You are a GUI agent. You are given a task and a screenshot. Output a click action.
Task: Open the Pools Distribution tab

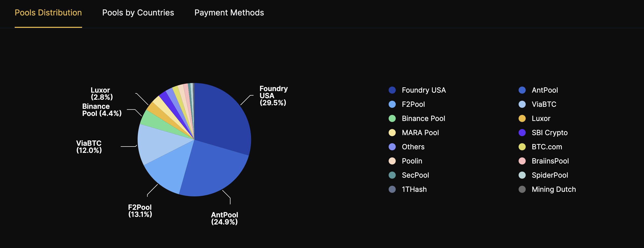click(48, 13)
